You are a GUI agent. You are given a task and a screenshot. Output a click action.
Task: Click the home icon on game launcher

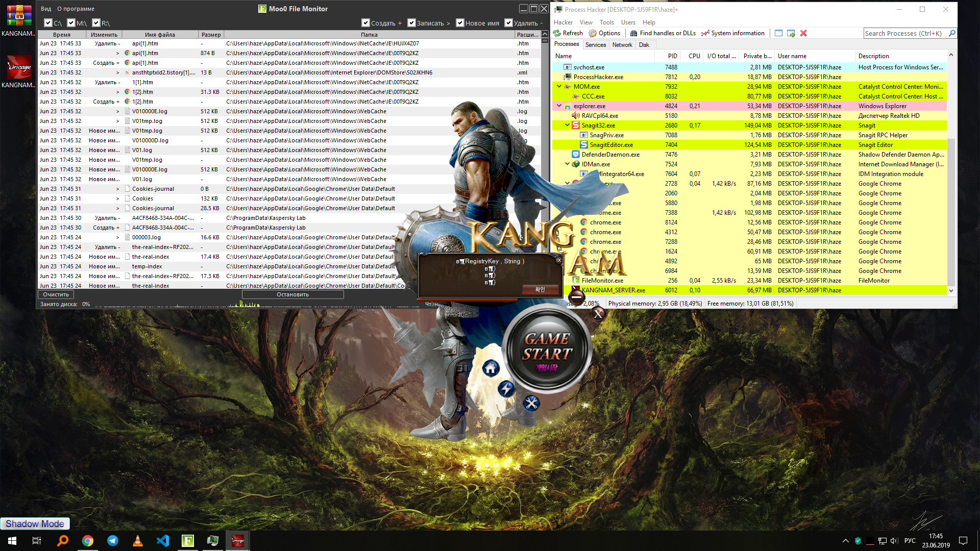tap(491, 368)
